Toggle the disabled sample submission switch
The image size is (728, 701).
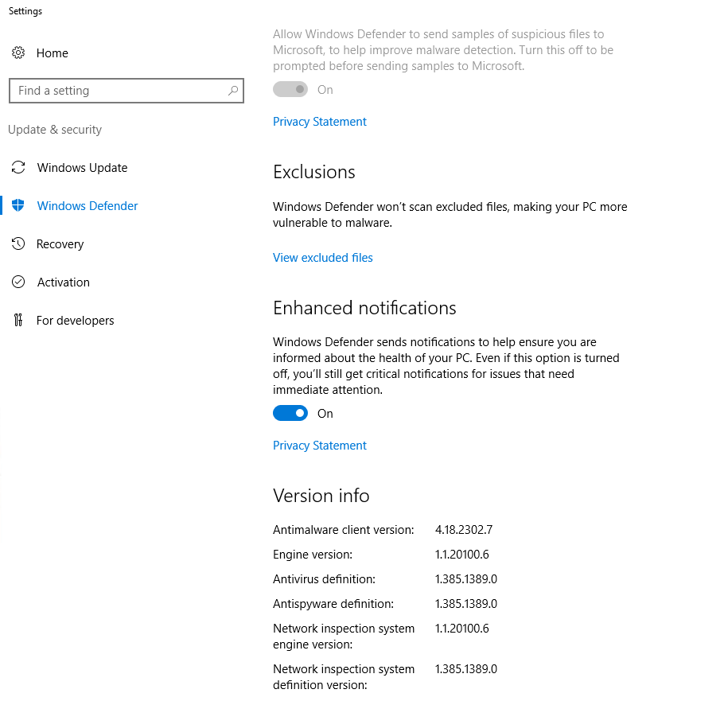point(290,89)
